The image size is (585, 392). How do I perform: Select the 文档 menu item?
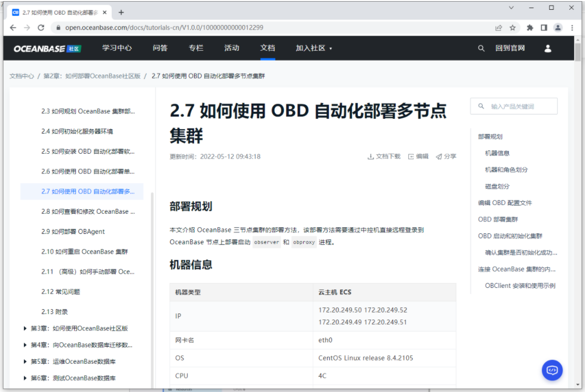(x=268, y=48)
